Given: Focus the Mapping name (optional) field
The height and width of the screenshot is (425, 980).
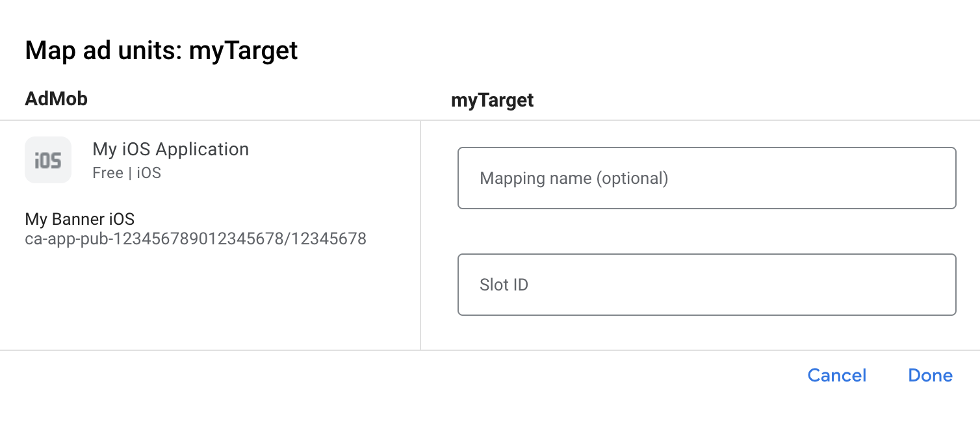Looking at the screenshot, I should tap(706, 178).
